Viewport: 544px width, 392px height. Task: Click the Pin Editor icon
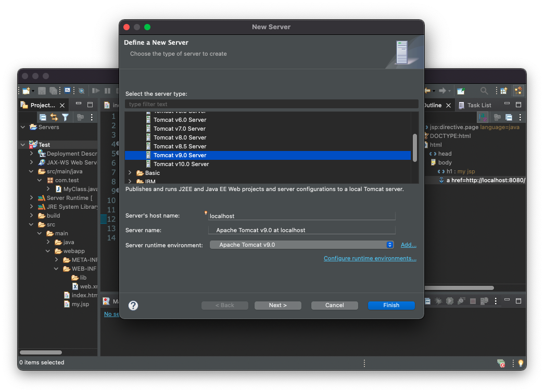[461, 91]
